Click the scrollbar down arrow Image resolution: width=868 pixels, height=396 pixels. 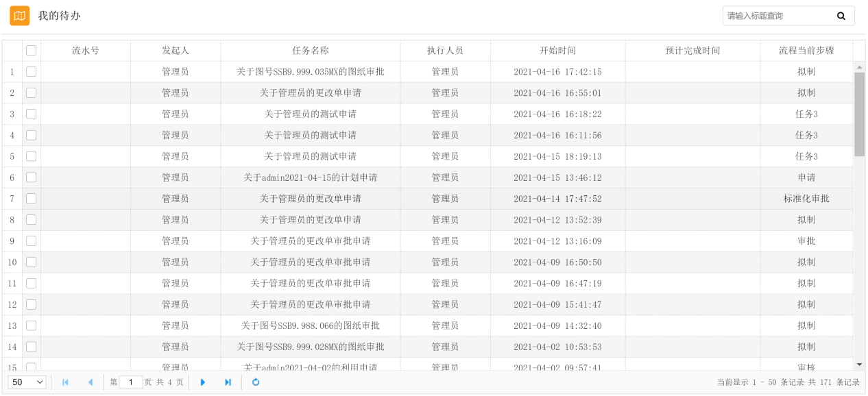[x=860, y=364]
